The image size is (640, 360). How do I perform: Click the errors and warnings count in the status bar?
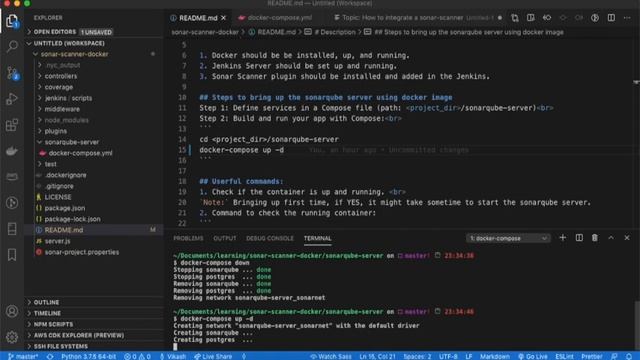[137, 356]
